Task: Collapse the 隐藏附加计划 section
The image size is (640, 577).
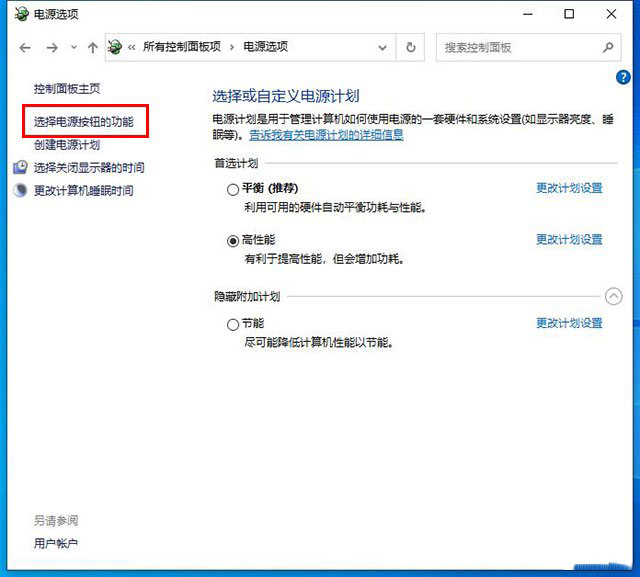Action: point(613,296)
